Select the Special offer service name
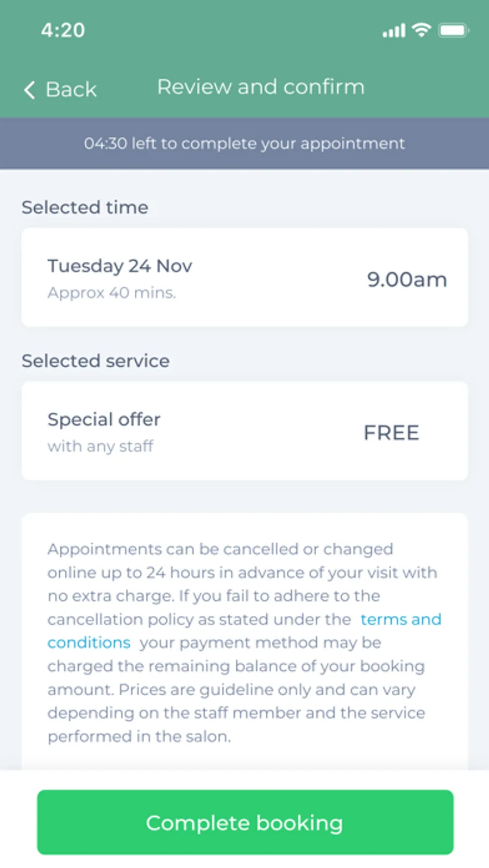Image resolution: width=489 pixels, height=868 pixels. pyautogui.click(x=104, y=419)
